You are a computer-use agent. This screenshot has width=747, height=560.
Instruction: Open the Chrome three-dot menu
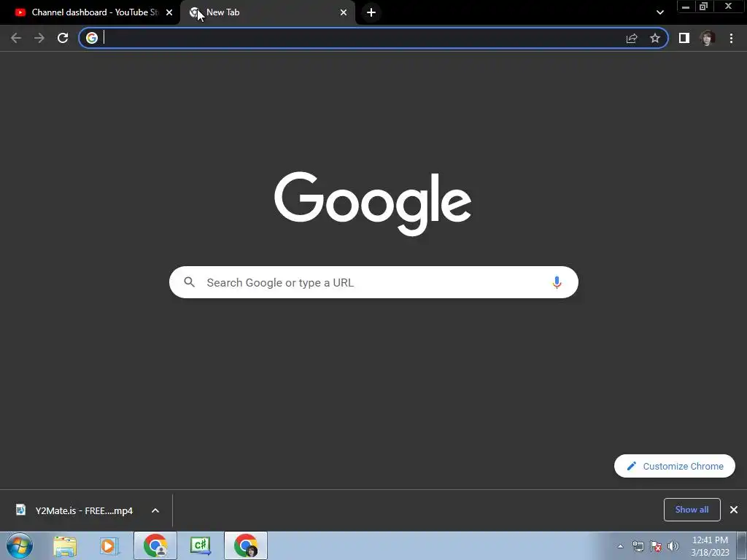pyautogui.click(x=731, y=38)
